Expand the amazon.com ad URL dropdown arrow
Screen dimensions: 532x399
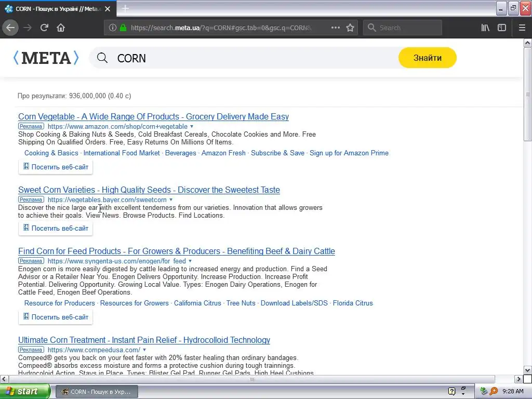click(192, 127)
